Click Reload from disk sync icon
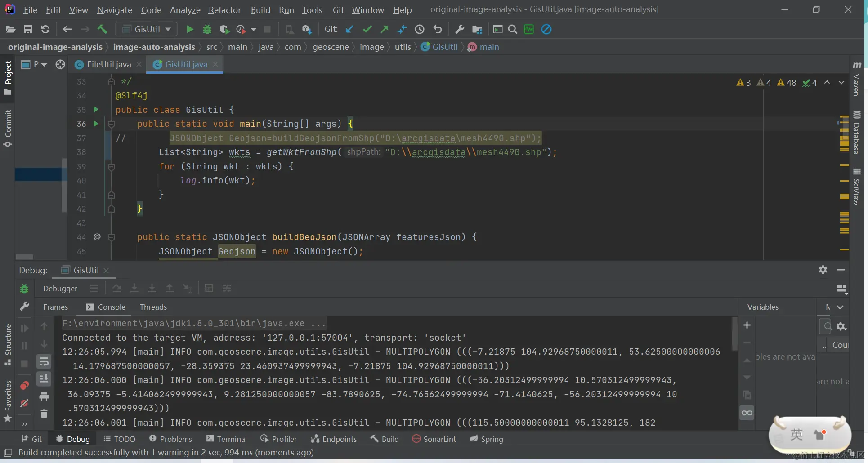Screen dimensions: 868x463 (45, 30)
